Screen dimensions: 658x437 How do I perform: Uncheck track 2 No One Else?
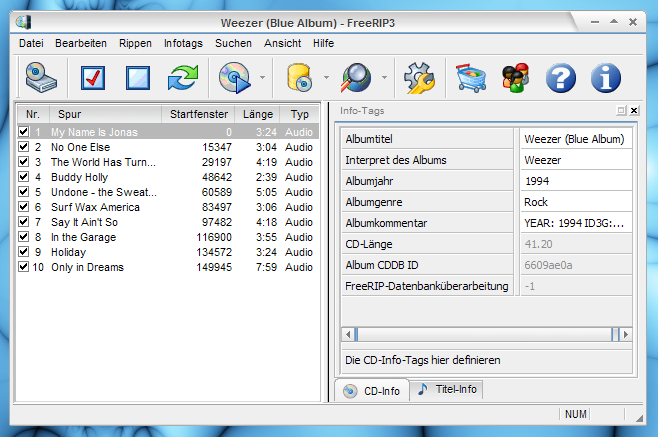pos(24,147)
